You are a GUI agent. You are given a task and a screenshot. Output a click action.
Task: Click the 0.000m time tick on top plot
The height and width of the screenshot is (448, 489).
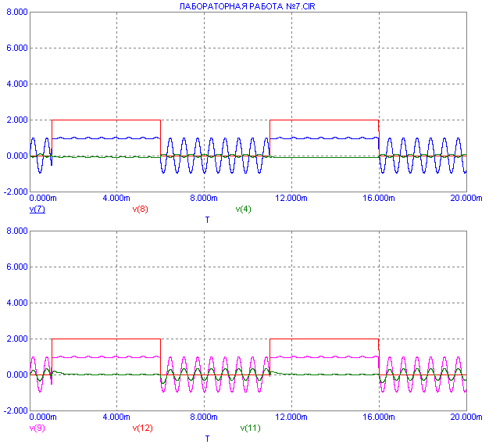(43, 199)
